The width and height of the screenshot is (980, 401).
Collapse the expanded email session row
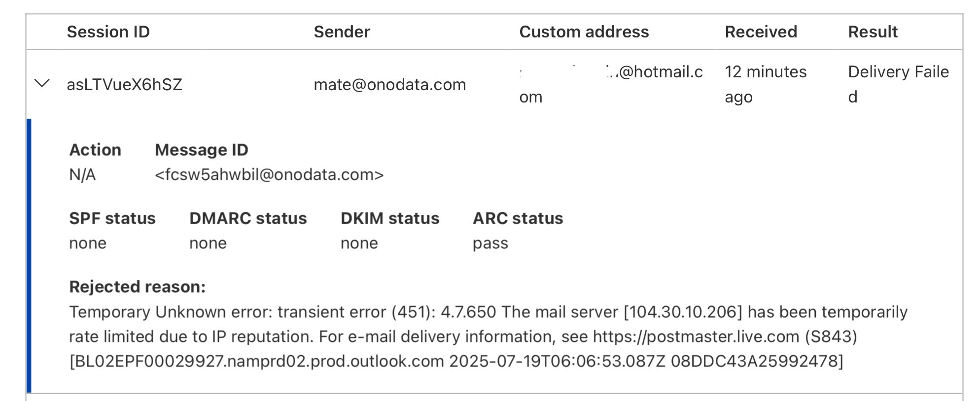pos(42,83)
